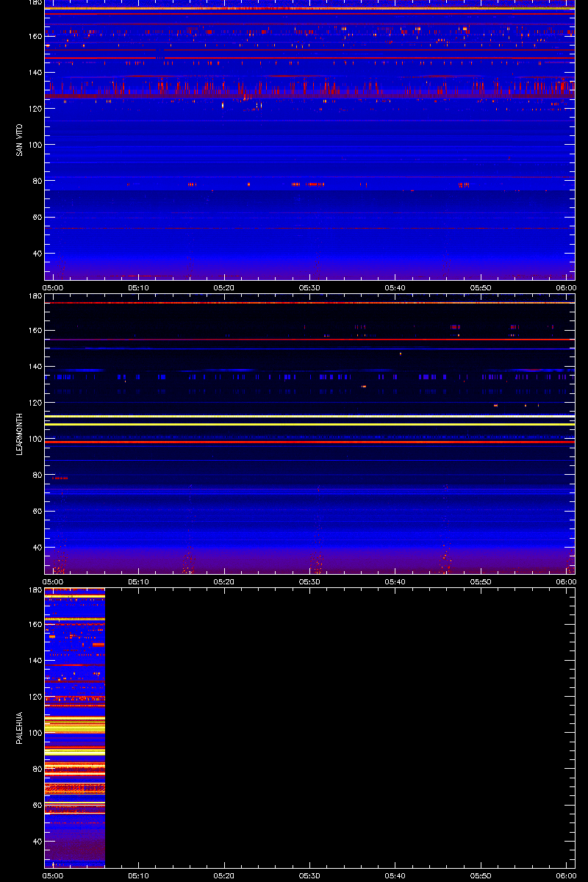Click the SAN VITO station label
Image resolution: width=588 pixels, height=882 pixels.
coord(19,140)
